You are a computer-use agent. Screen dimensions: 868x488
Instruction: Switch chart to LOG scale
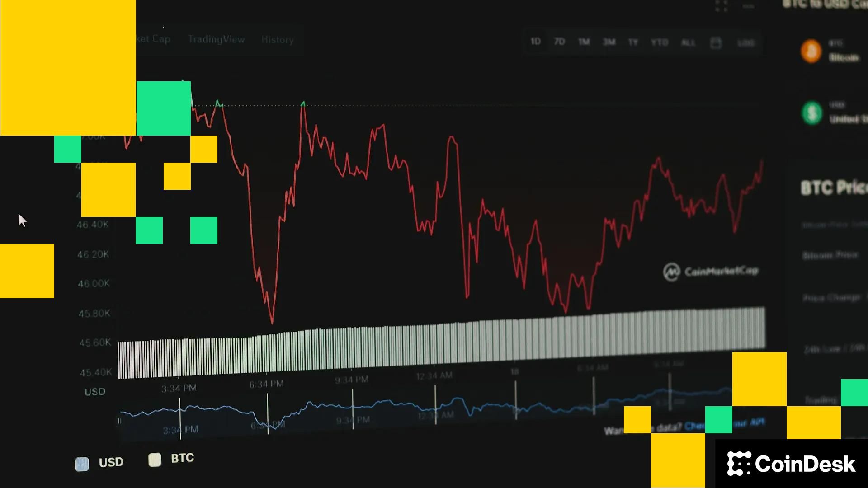(747, 42)
